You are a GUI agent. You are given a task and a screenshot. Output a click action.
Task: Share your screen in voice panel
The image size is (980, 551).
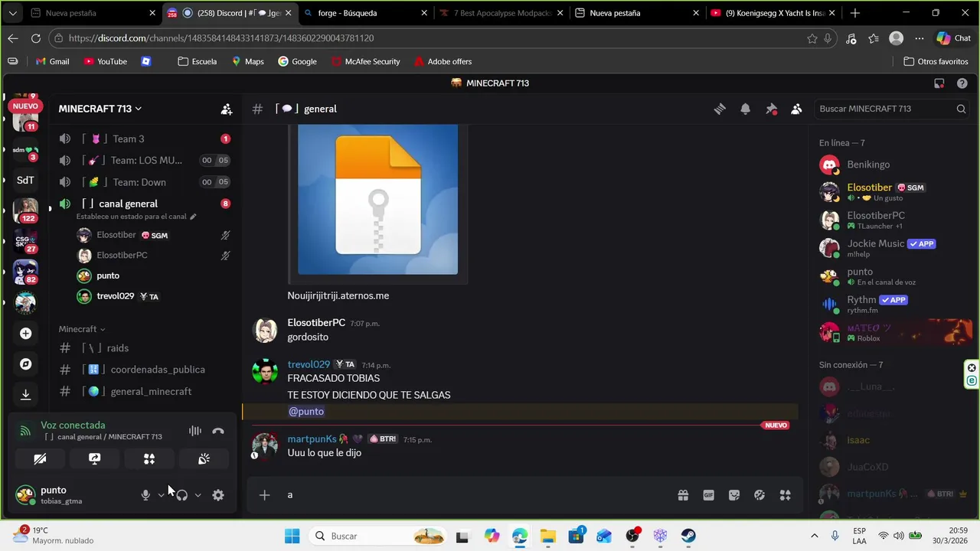94,458
